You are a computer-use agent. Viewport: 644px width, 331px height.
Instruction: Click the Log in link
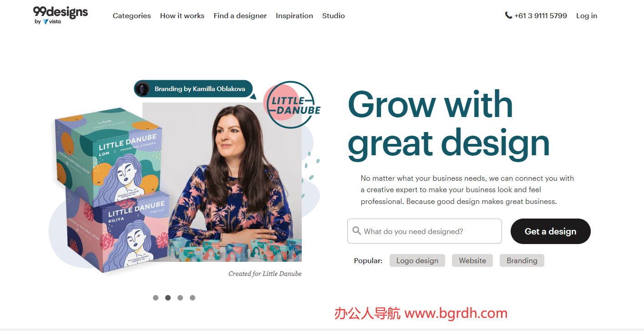[586, 15]
